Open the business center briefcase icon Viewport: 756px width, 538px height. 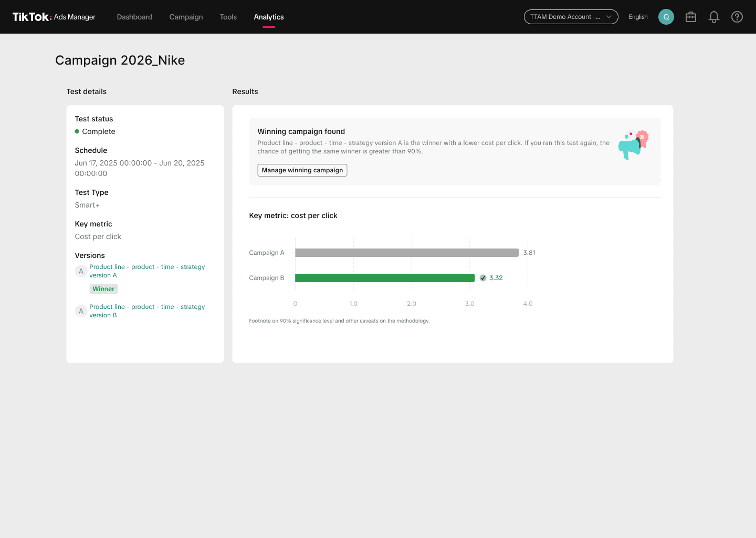(691, 17)
